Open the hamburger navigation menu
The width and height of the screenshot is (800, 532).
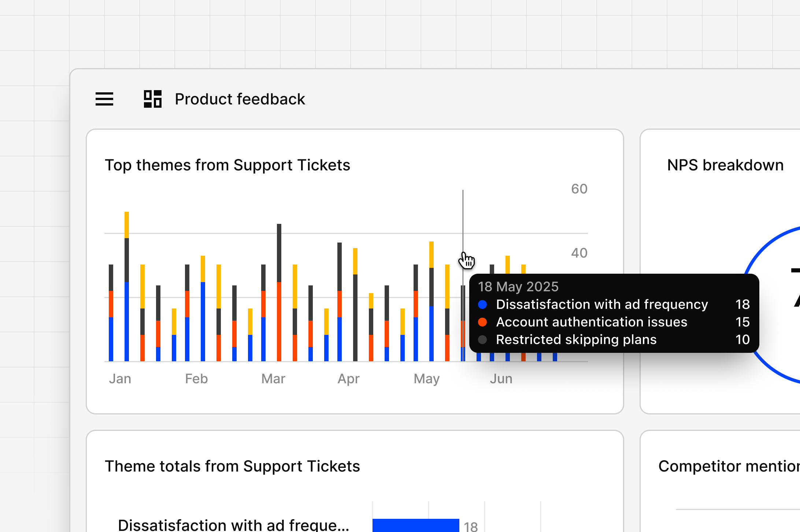tap(104, 99)
